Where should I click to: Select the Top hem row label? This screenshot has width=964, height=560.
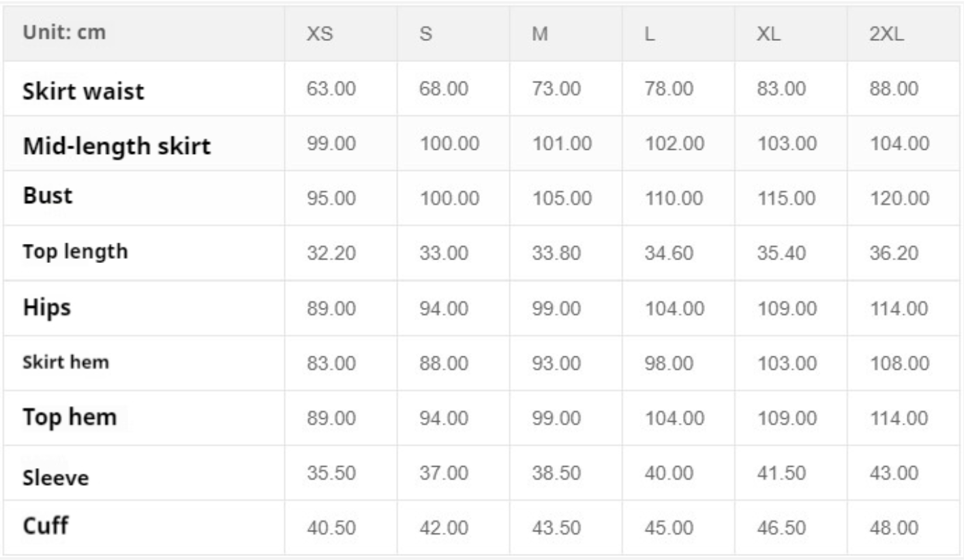(70, 417)
